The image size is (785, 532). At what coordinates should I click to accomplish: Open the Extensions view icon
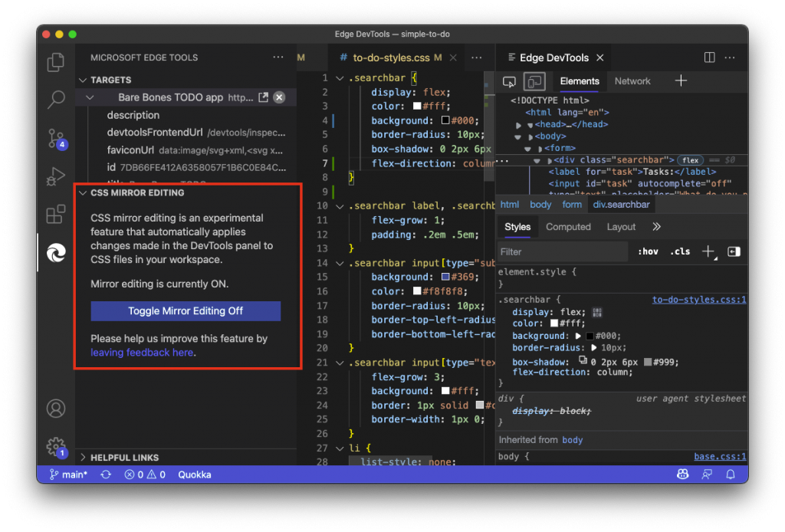[x=55, y=214]
